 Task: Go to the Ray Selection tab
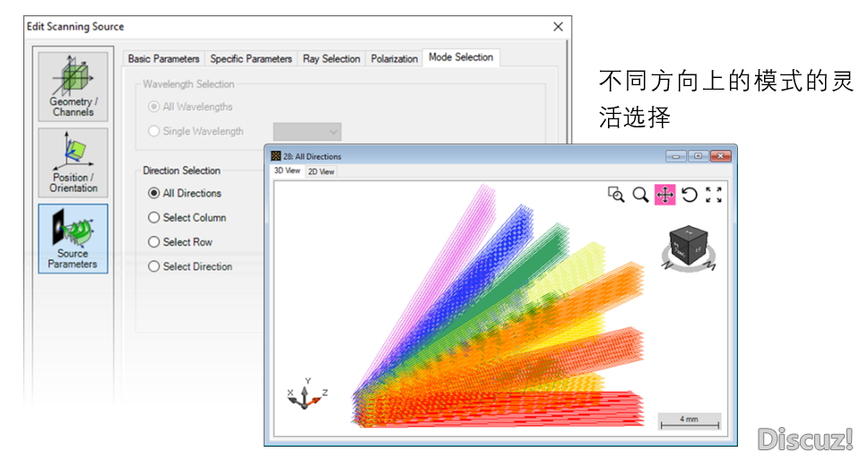tap(331, 59)
